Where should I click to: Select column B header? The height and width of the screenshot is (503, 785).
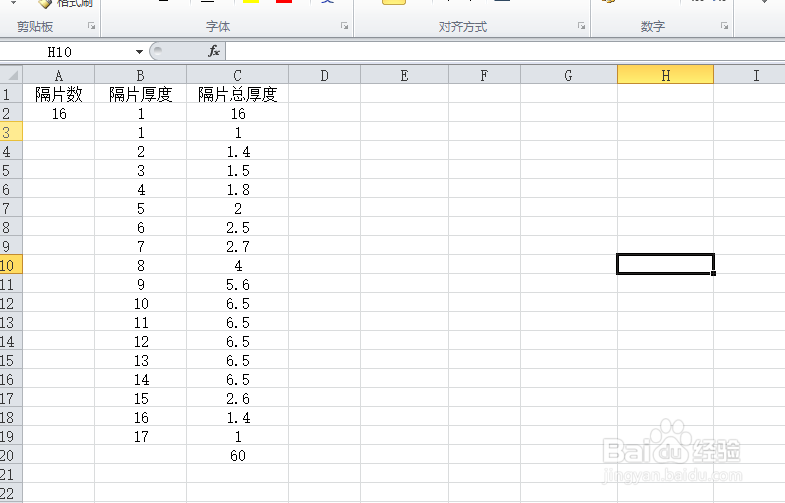click(x=141, y=75)
